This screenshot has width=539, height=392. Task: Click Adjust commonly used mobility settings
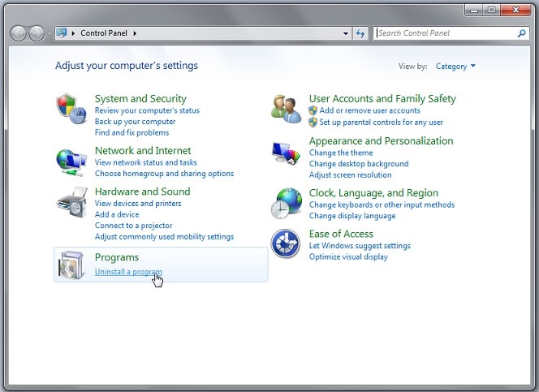pos(164,237)
